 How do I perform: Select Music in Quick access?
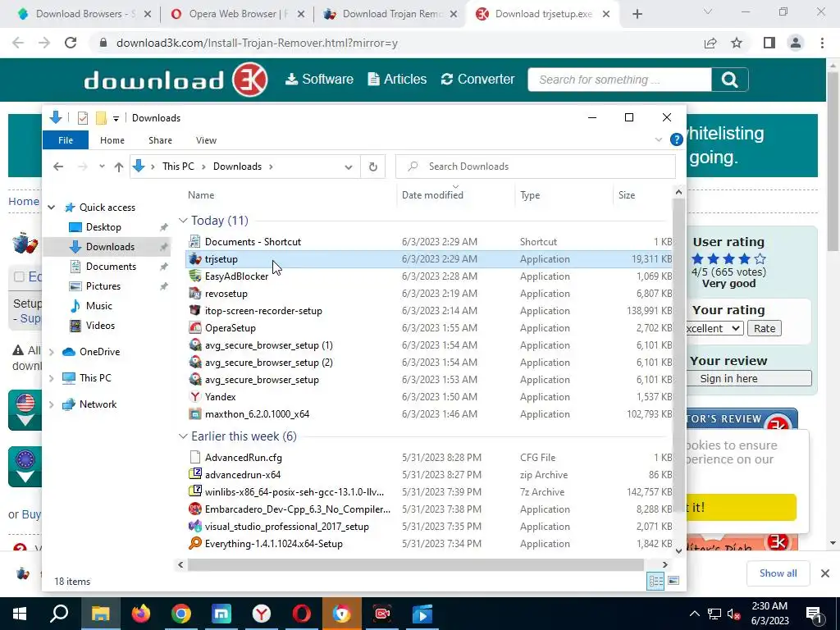98,306
